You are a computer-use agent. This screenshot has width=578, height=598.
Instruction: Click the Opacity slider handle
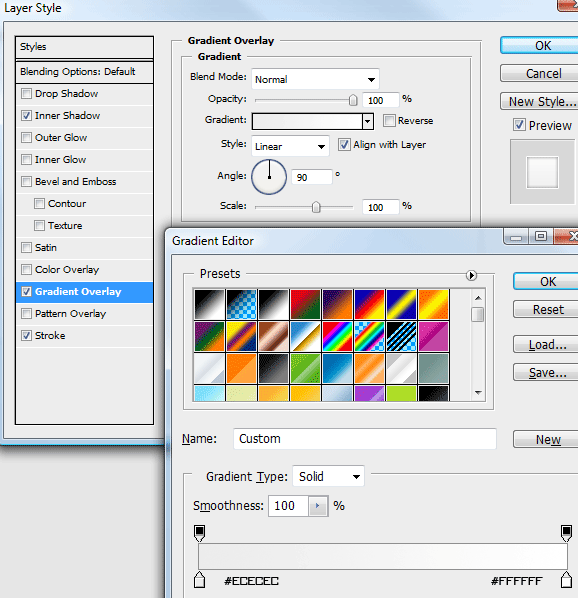tap(353, 100)
